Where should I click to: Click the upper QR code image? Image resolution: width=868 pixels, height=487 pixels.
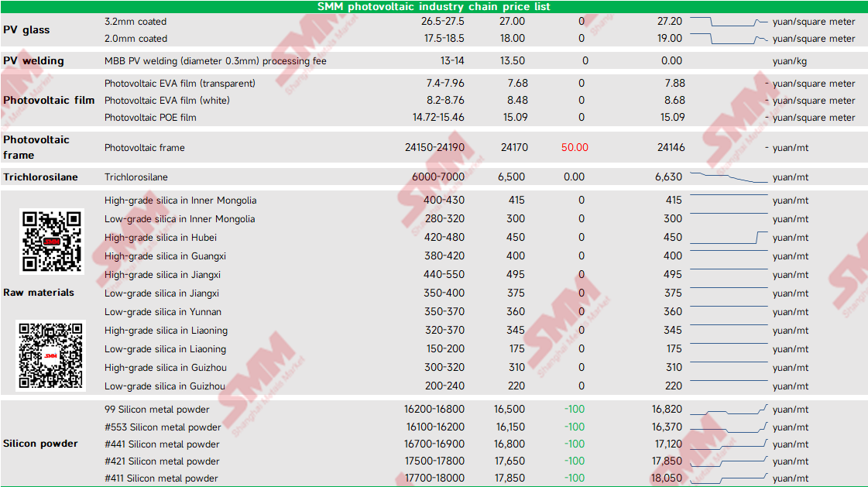52,242
